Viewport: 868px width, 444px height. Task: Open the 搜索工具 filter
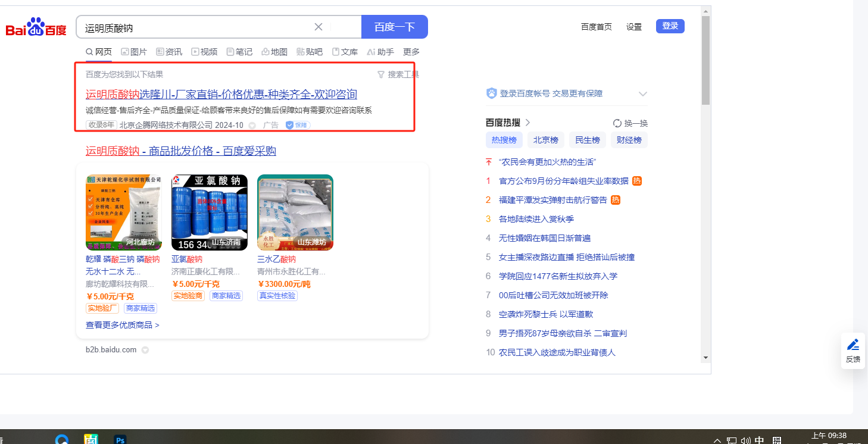(x=398, y=74)
